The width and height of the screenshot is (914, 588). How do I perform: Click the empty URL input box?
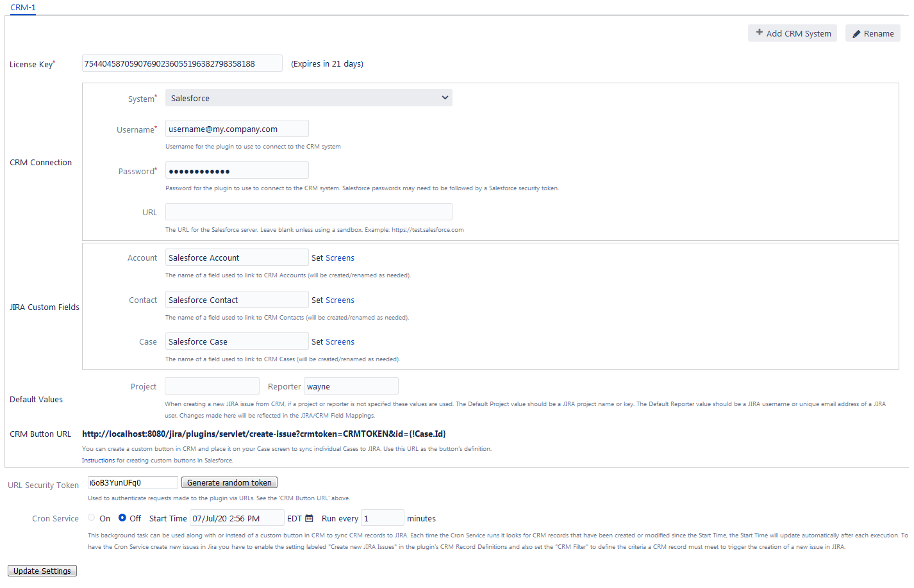pyautogui.click(x=308, y=212)
